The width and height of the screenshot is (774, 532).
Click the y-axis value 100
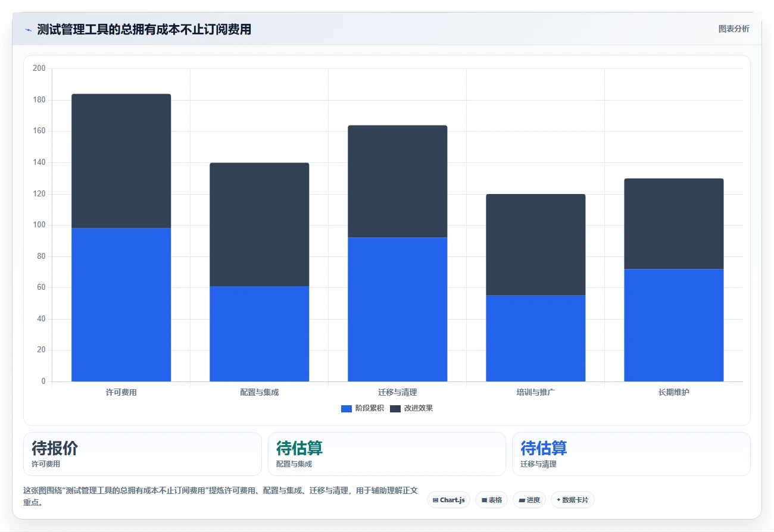(x=39, y=225)
